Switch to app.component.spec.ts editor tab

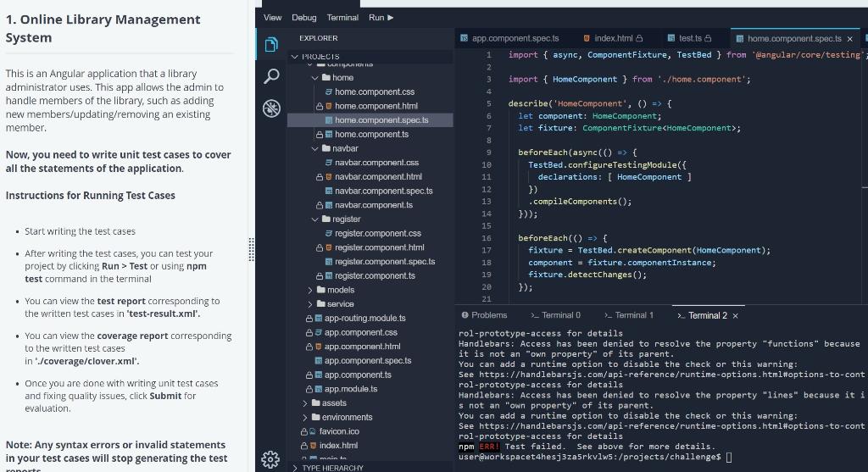[509, 38]
